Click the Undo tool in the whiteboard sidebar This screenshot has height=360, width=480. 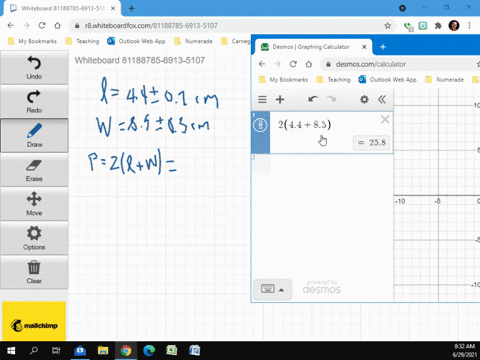tap(34, 68)
